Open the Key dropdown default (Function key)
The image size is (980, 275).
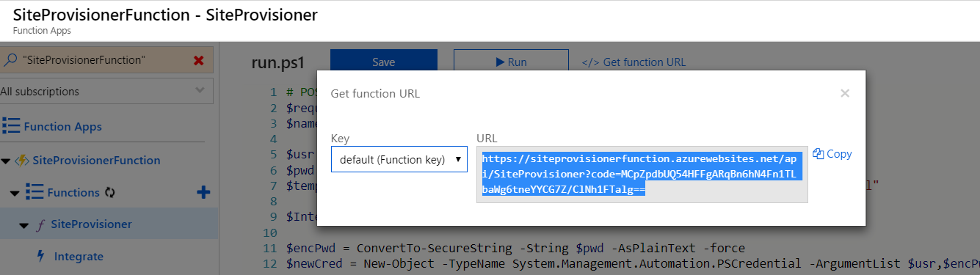tap(399, 159)
